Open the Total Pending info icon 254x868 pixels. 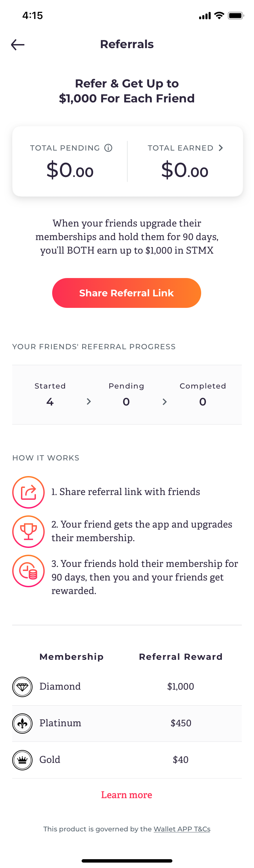click(108, 148)
